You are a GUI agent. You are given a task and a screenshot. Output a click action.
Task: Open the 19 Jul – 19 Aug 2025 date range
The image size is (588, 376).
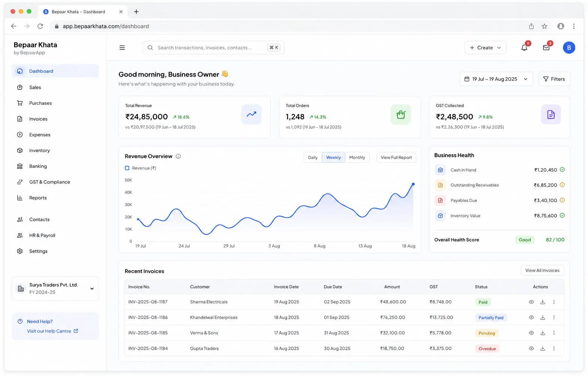496,79
